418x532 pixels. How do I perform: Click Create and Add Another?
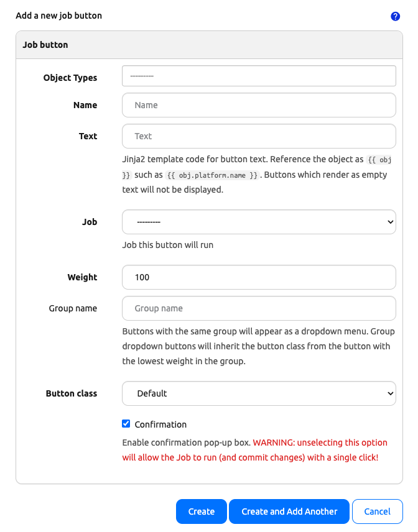[289, 511]
